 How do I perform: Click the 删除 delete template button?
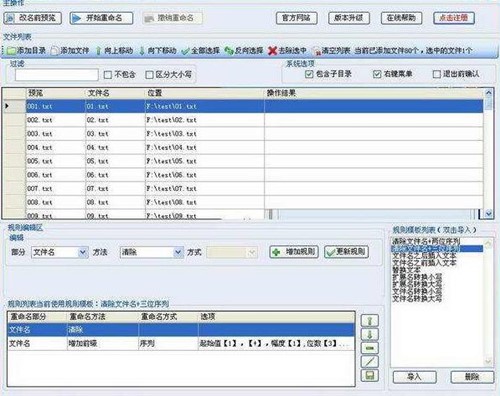coord(472,377)
